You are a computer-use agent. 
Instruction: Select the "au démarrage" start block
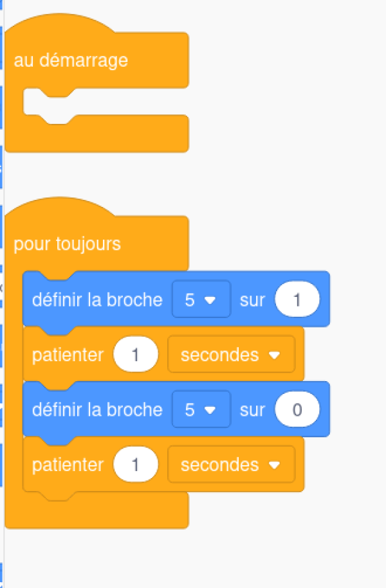[71, 60]
